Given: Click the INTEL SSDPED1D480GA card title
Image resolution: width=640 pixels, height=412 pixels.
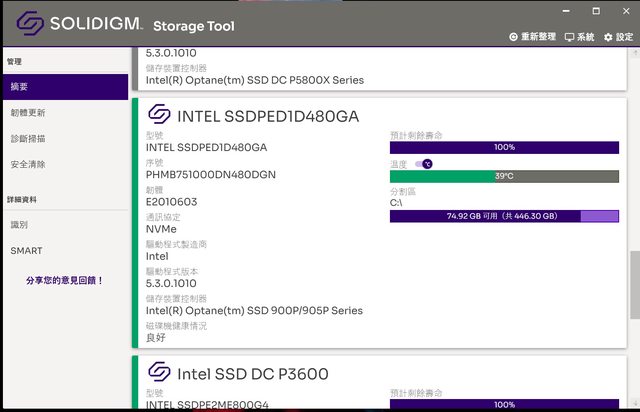Looking at the screenshot, I should coord(268,116).
